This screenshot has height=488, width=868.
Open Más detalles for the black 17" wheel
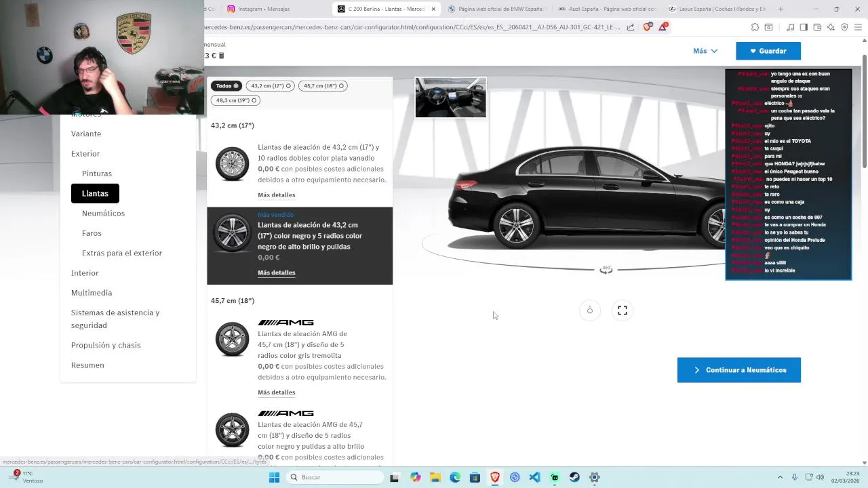(x=276, y=272)
